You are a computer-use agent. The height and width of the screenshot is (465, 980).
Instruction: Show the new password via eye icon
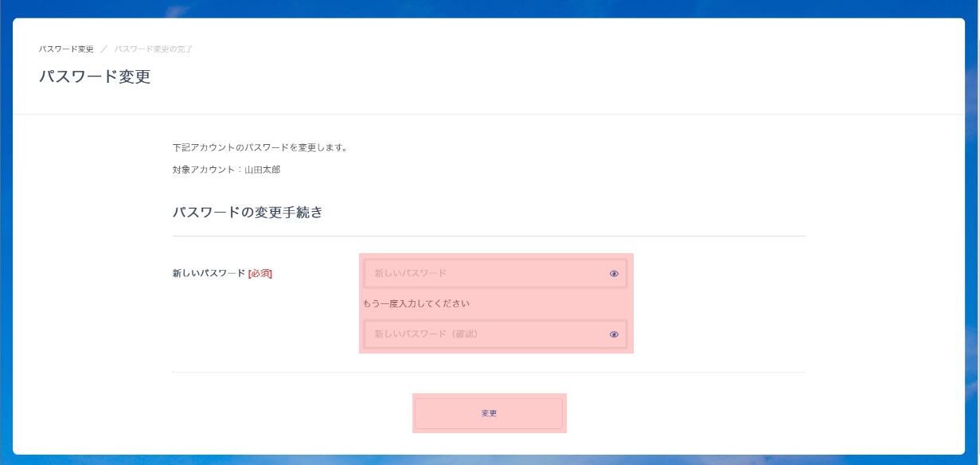pos(614,273)
